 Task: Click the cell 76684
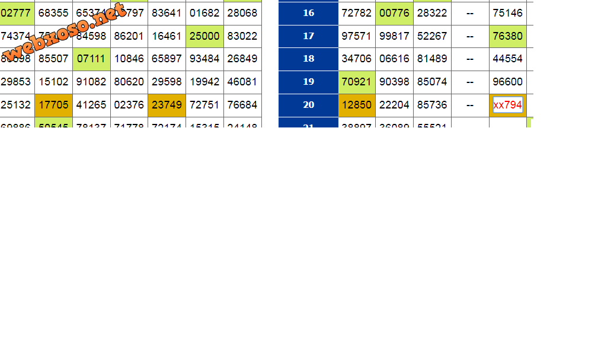(x=242, y=106)
